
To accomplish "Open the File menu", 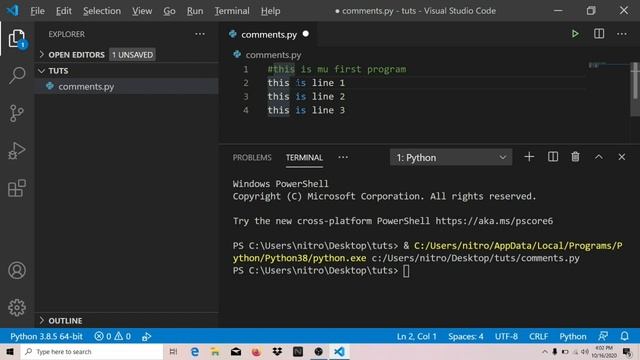I will [x=37, y=11].
